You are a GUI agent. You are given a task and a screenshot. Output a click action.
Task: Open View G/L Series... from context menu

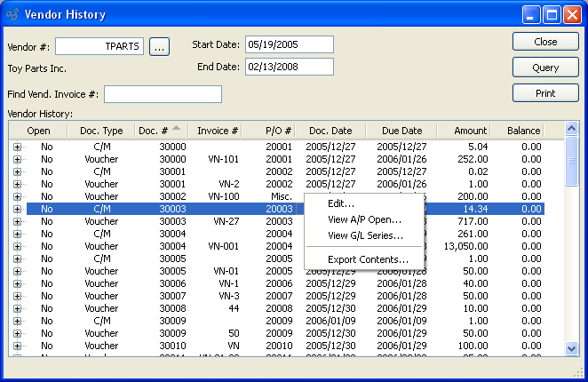click(365, 235)
